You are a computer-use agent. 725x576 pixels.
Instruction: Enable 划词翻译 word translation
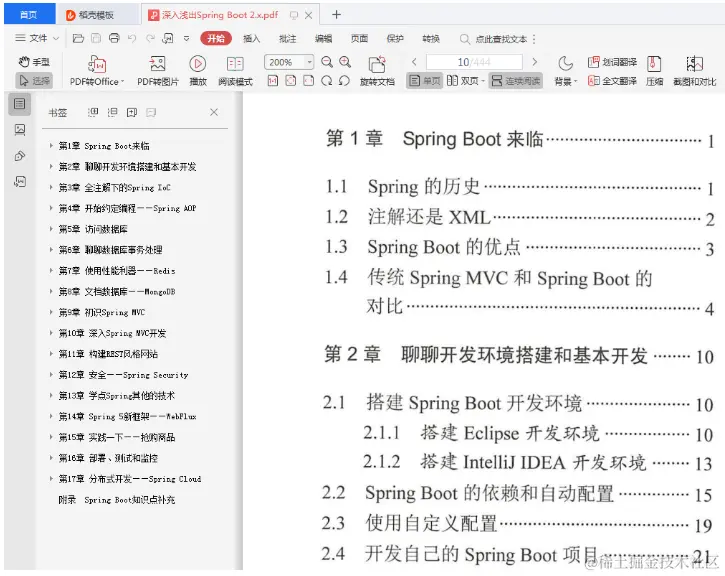coord(612,62)
